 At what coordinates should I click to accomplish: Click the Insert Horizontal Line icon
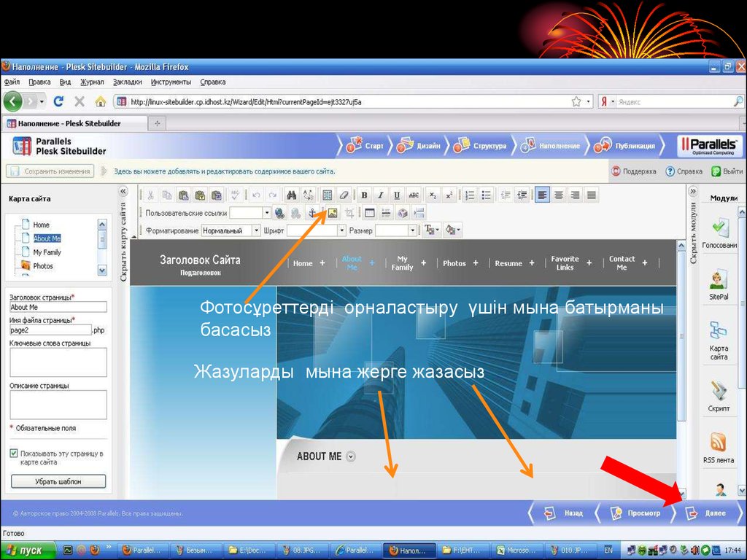(387, 214)
